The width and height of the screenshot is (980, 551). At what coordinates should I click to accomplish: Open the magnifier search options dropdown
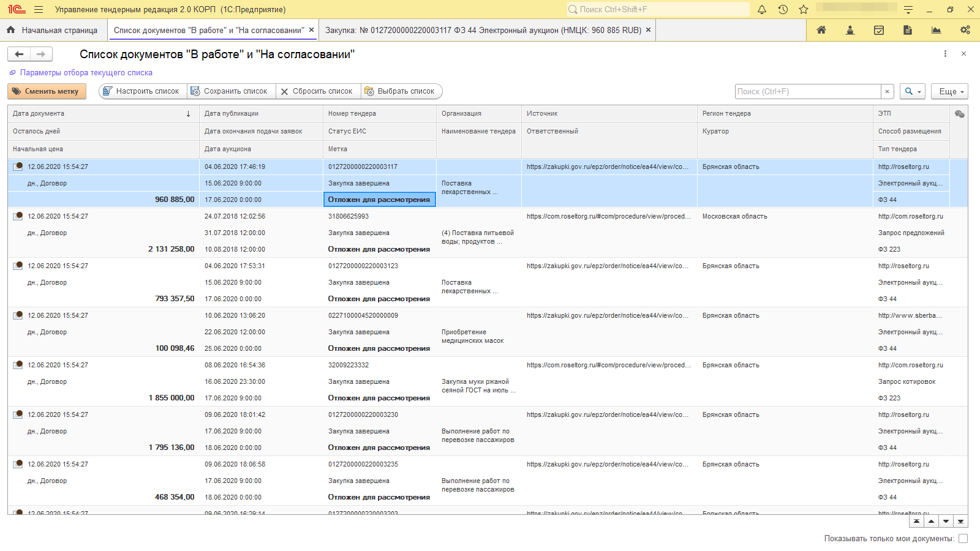913,91
